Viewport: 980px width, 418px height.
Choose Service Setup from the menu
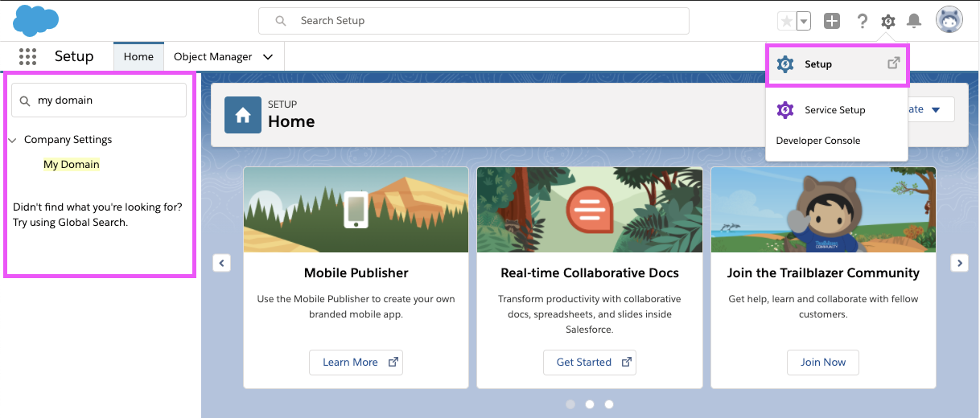(x=837, y=110)
